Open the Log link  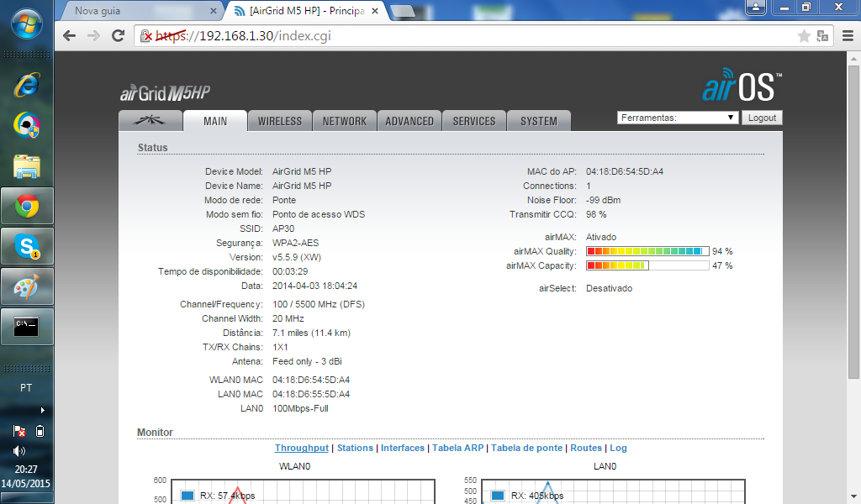[x=618, y=448]
